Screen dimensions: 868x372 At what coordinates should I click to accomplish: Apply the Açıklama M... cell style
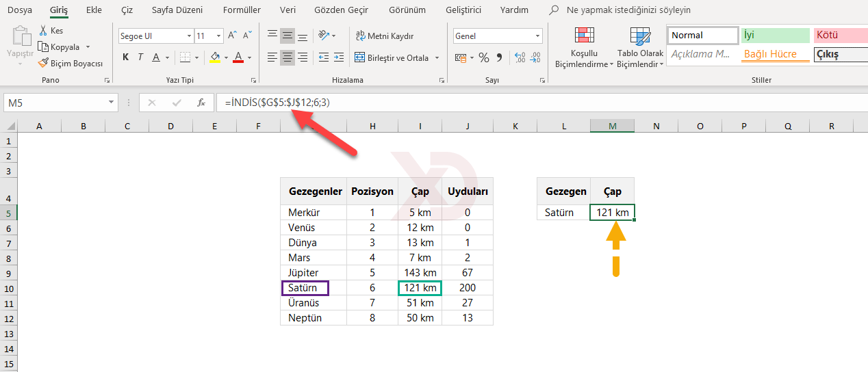point(703,54)
